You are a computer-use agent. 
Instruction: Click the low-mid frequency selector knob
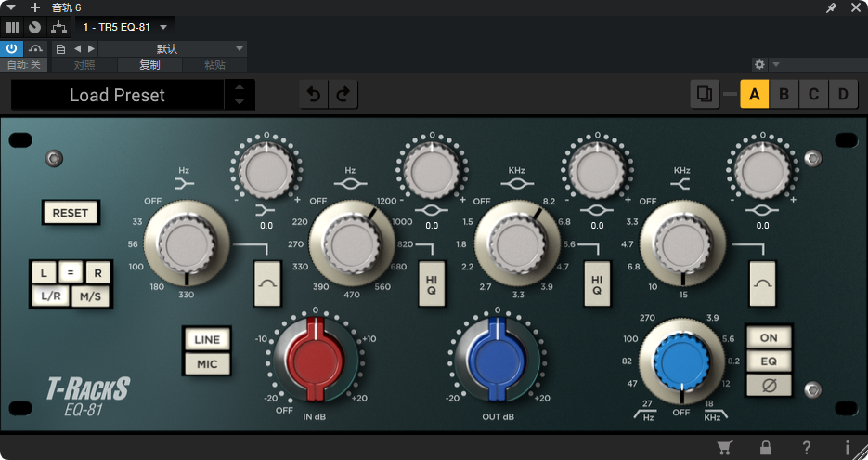pos(352,243)
